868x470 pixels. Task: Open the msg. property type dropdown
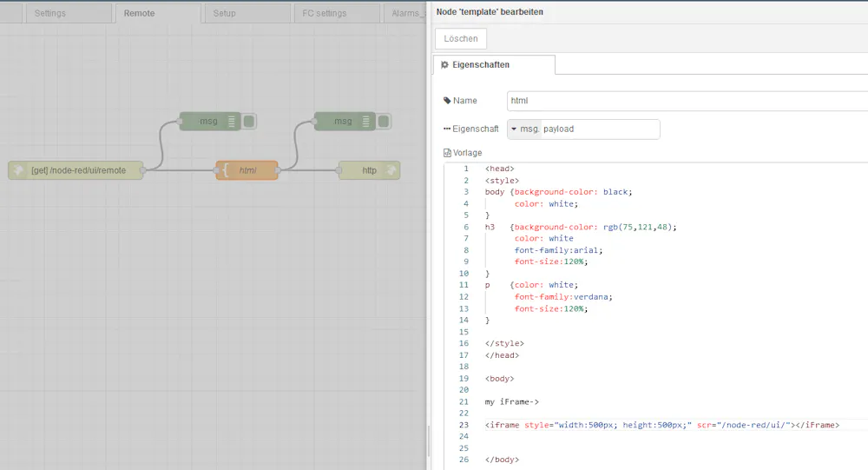[523, 129]
